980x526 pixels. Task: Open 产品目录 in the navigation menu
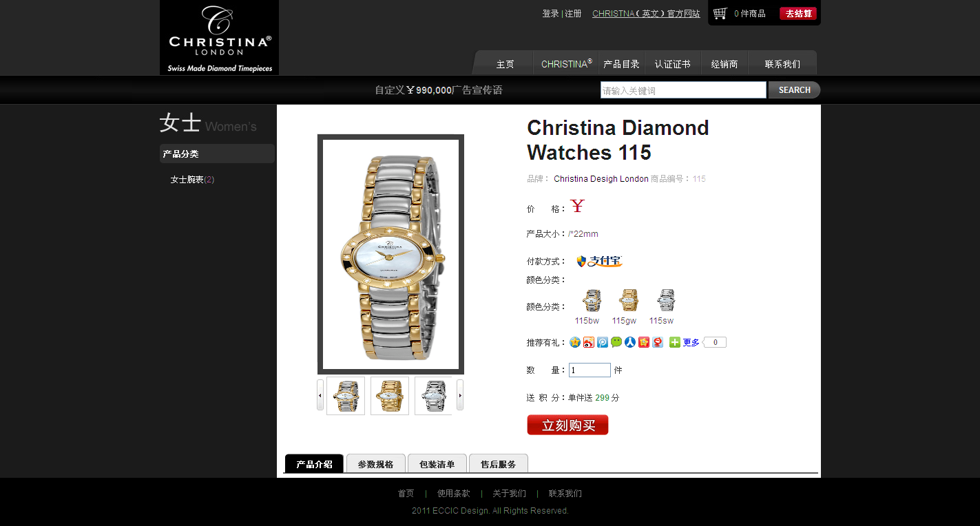click(x=621, y=64)
